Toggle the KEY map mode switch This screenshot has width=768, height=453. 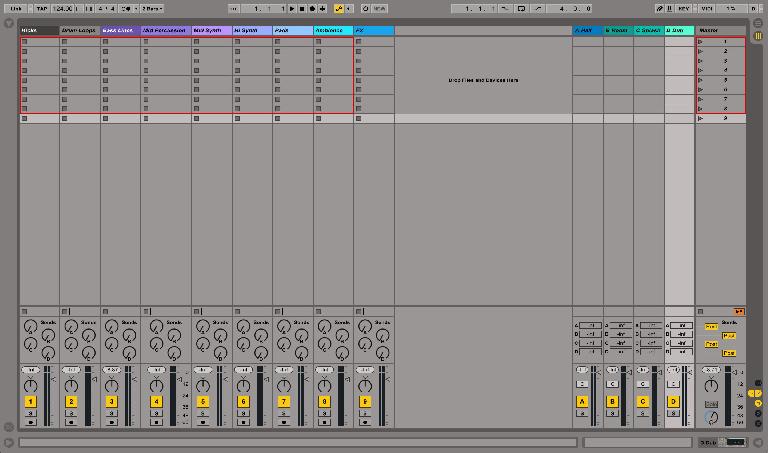point(684,8)
